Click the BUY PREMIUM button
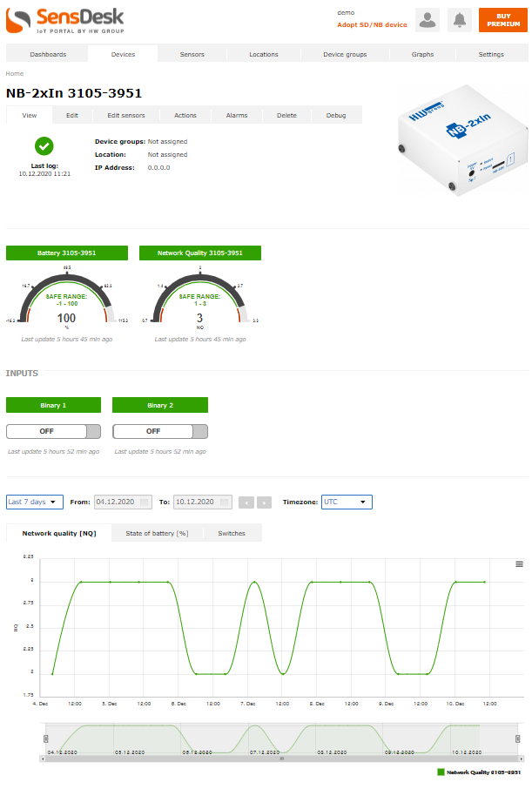Screen dimensions: 532x789 (503, 20)
